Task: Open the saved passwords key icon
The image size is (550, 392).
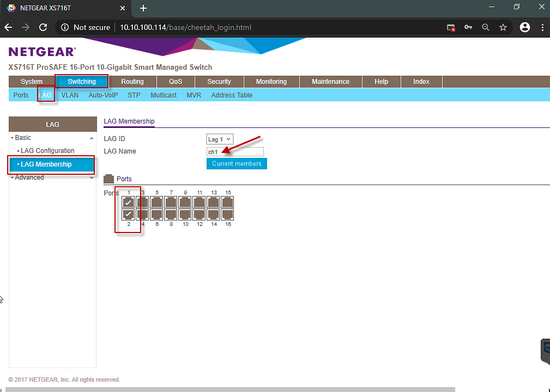Action: pyautogui.click(x=468, y=27)
